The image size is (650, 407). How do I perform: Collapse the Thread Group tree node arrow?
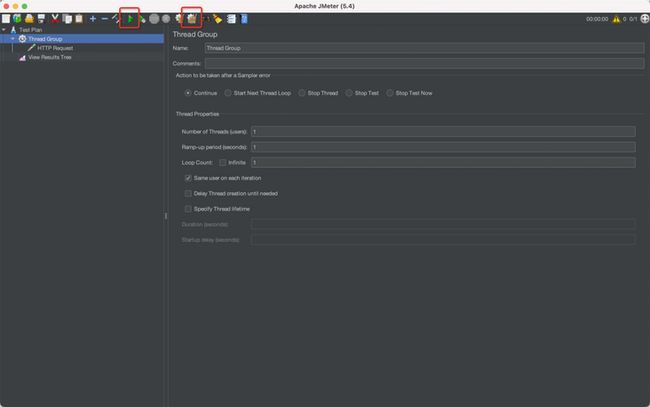(x=12, y=39)
